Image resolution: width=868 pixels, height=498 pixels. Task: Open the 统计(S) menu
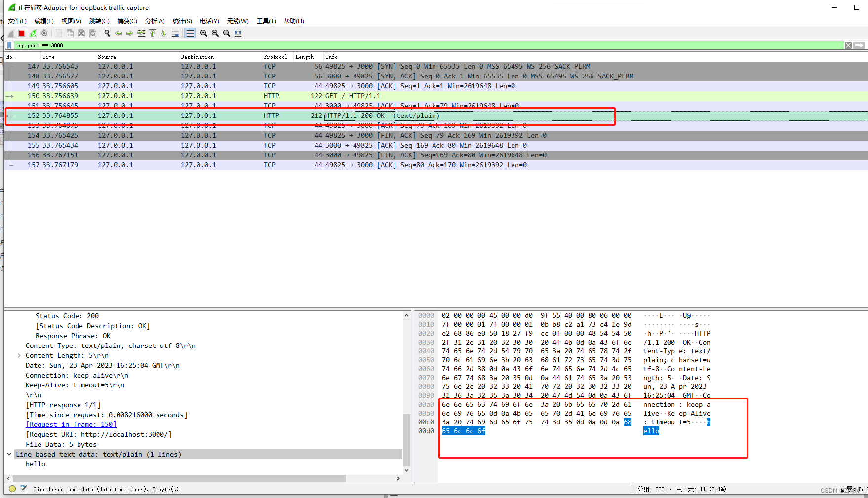(x=182, y=21)
